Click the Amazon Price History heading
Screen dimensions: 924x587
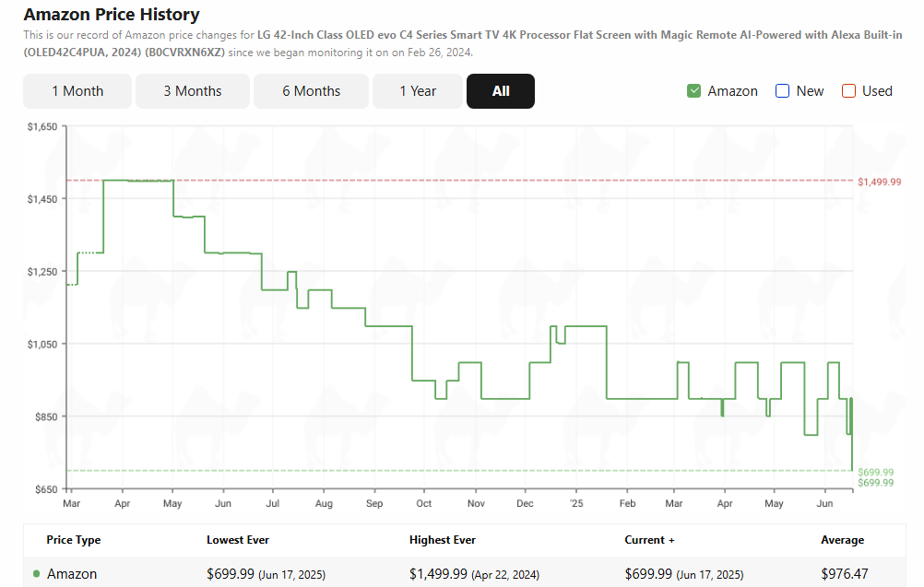112,14
